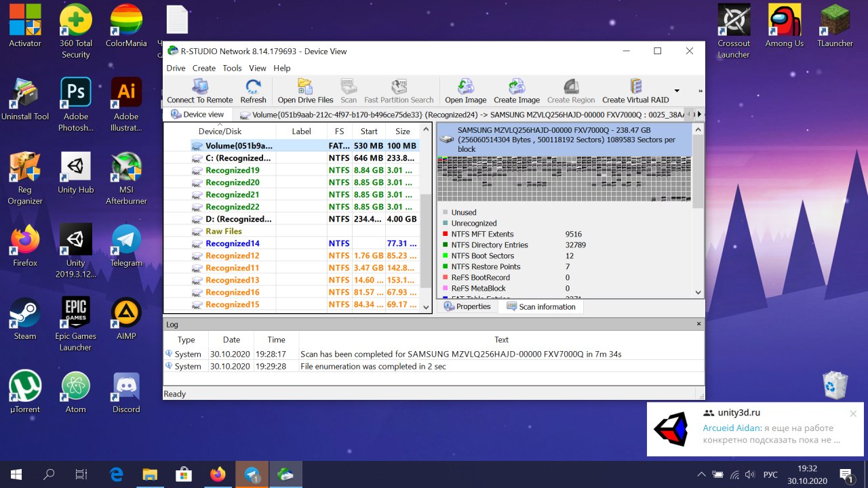Open the Drive menu
868x488 pixels.
point(176,68)
